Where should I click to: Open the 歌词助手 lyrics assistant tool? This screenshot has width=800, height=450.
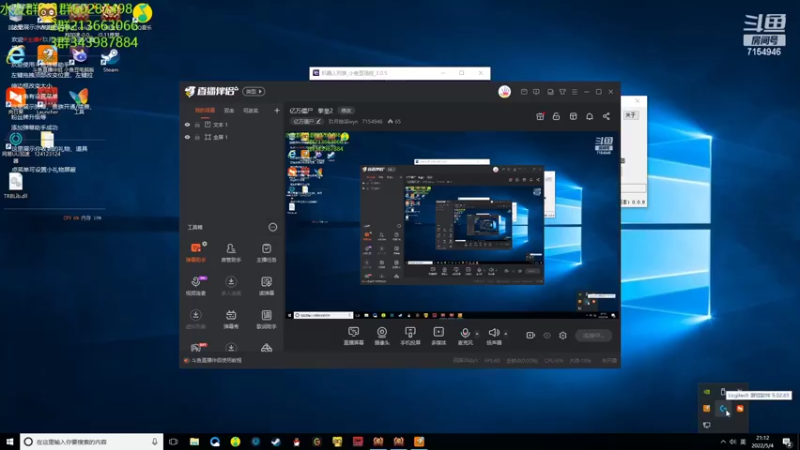[x=266, y=319]
